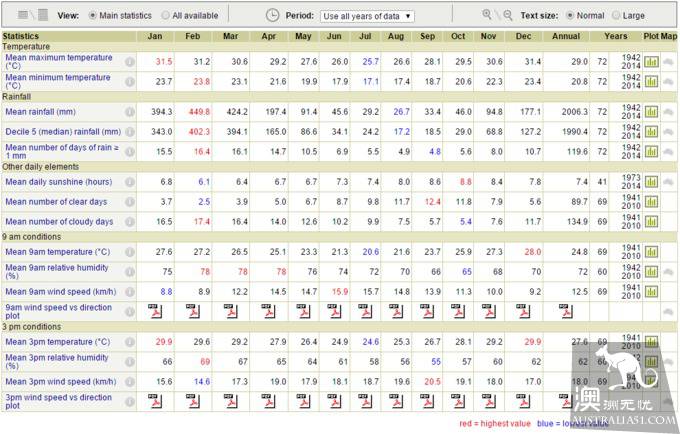This screenshot has height=434, width=680.
Task: Click the Jan column header
Action: point(155,36)
